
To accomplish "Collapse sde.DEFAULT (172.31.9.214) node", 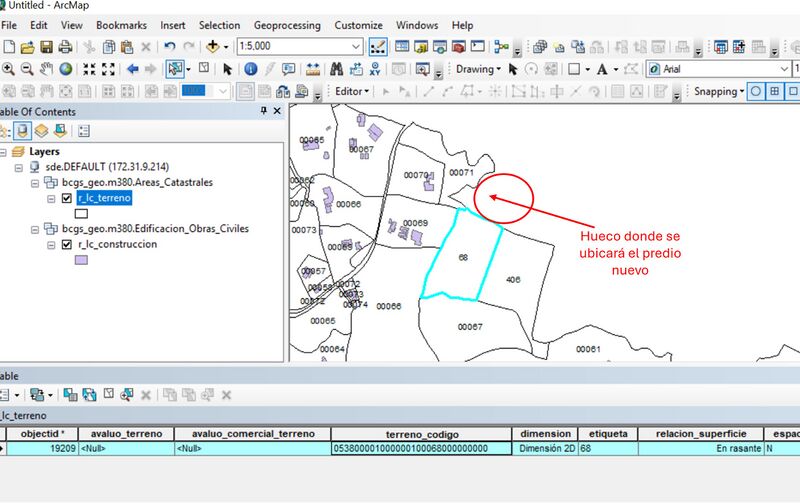I will pos(19,167).
